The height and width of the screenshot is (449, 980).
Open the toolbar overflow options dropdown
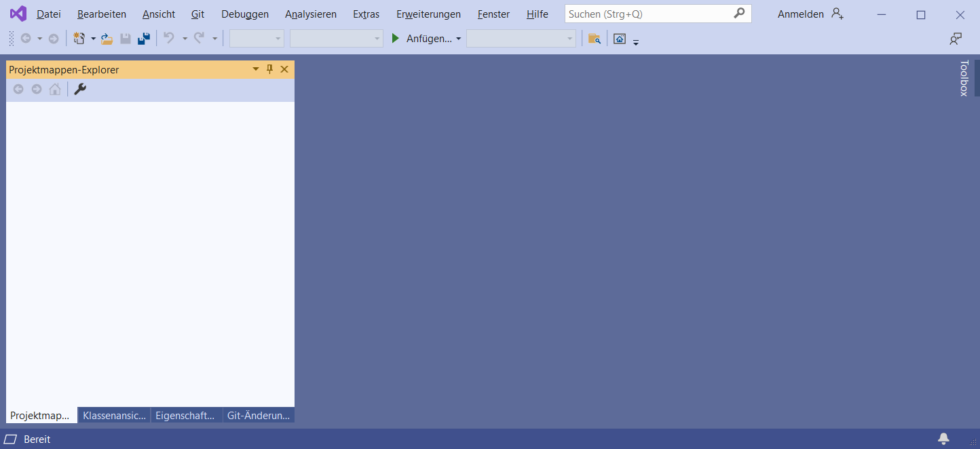tap(636, 41)
